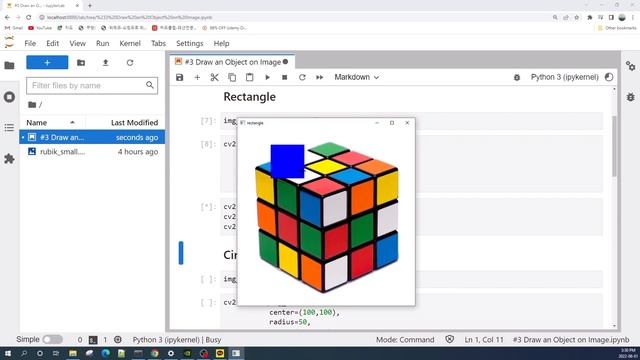This screenshot has height=360, width=640.
Task: Click the blue New Launcher plus button
Action: point(47,62)
